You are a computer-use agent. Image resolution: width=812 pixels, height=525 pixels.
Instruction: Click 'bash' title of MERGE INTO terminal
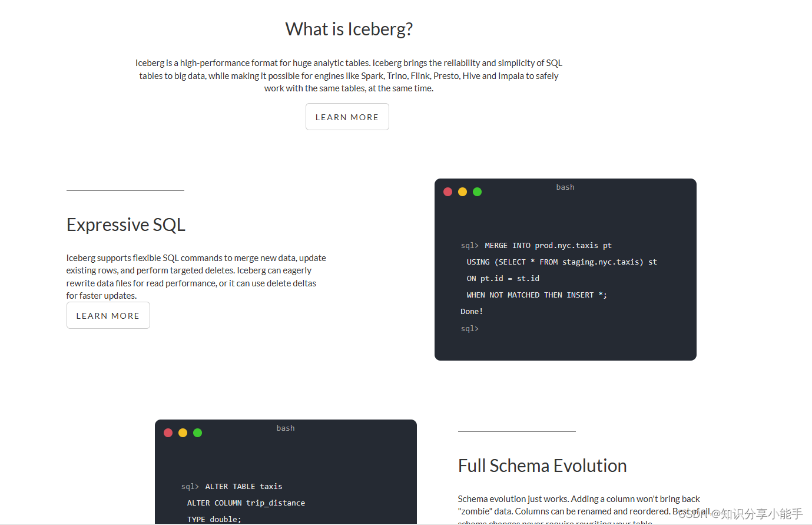[x=565, y=187]
